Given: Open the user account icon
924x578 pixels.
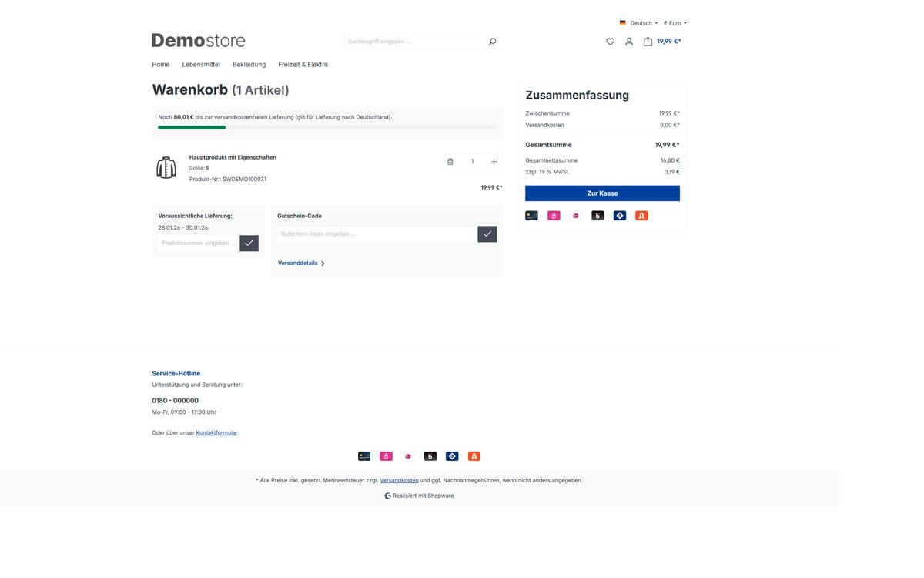Looking at the screenshot, I should tap(629, 42).
